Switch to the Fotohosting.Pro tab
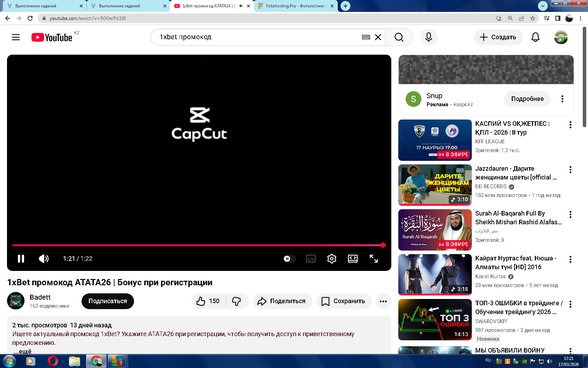Viewport: 588px width, 368px height. [296, 6]
